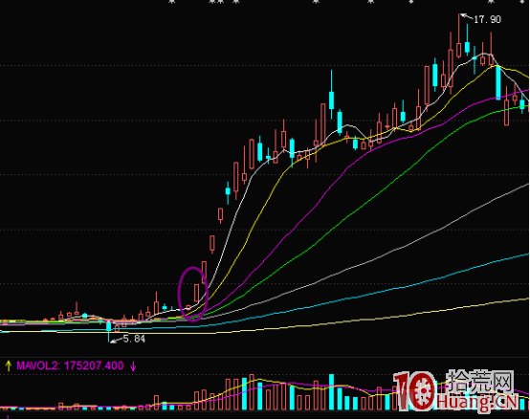
Task: Select the 5.84 low price label
Action: (x=134, y=339)
